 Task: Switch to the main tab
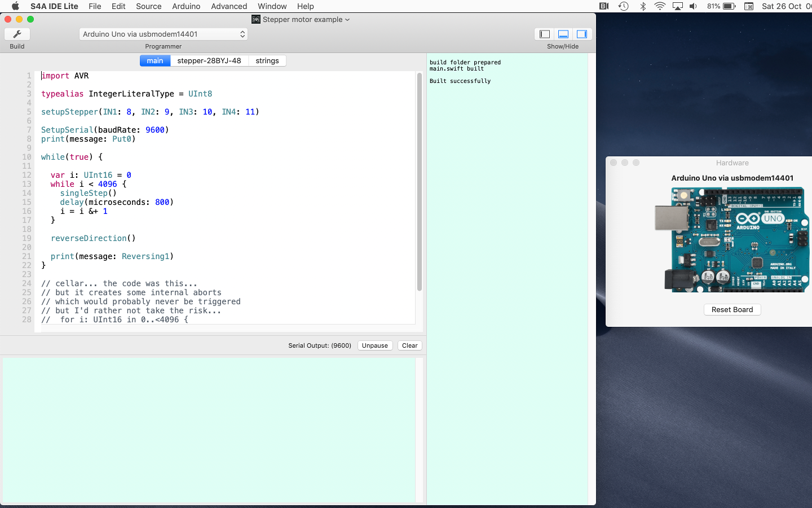(155, 60)
